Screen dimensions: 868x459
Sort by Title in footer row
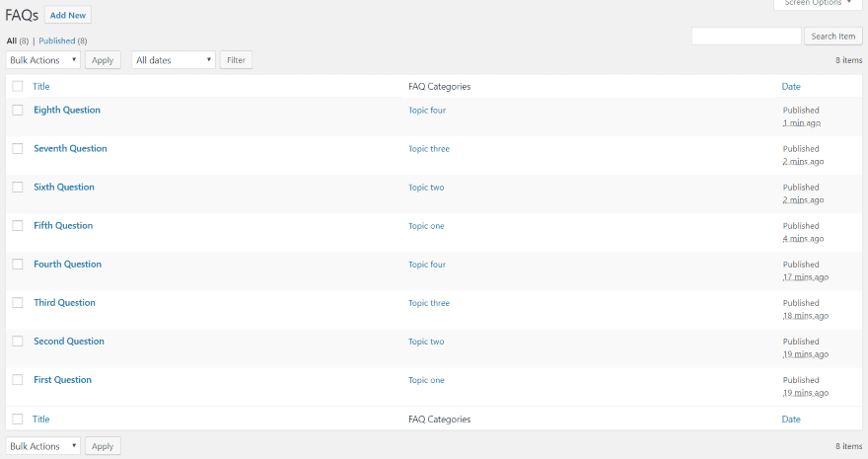pos(41,420)
